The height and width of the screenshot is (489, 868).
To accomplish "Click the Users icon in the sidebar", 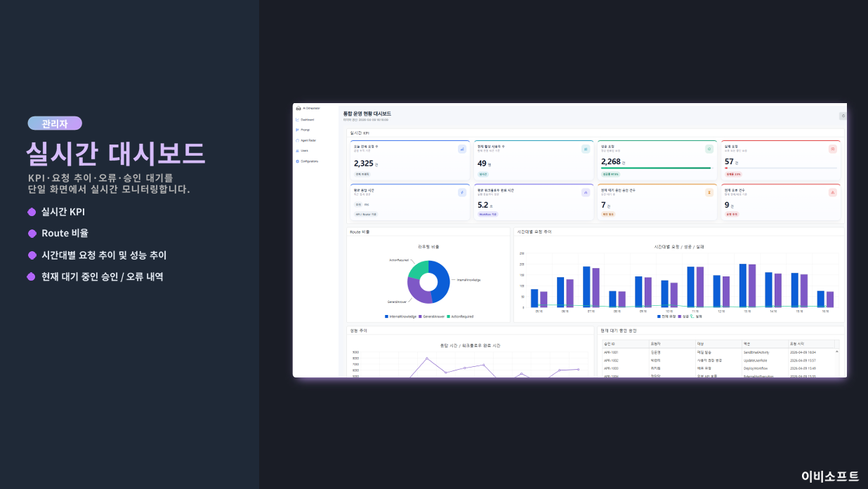I will (298, 151).
